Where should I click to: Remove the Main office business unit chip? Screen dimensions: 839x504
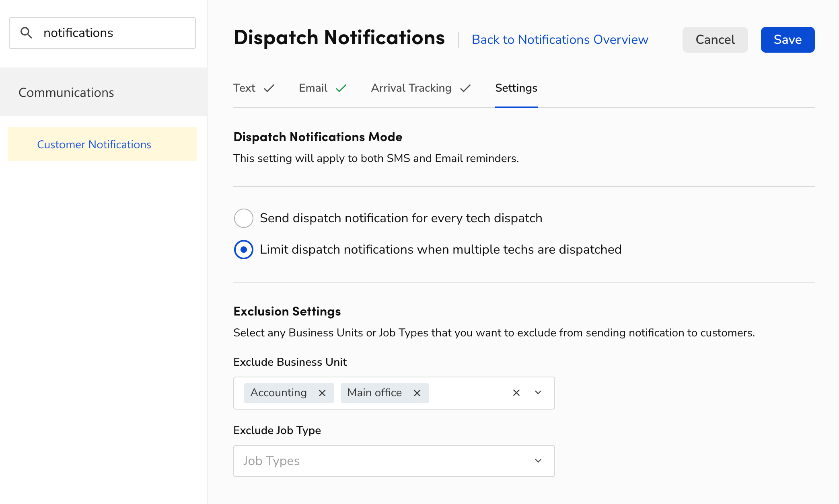(417, 393)
